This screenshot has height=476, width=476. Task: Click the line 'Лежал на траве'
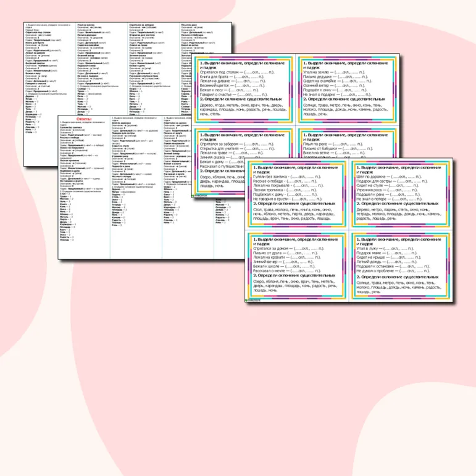coord(232,153)
